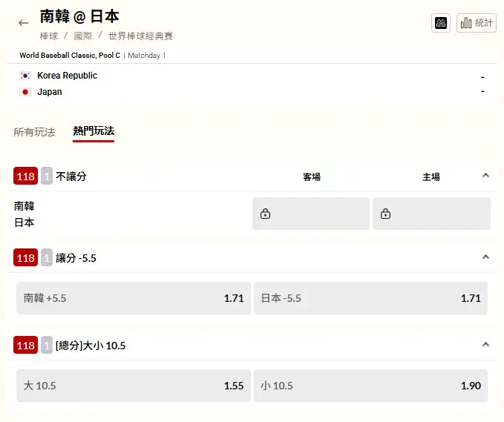This screenshot has height=422, width=504.
Task: Select the 熱門玩法 tab
Action: (94, 131)
